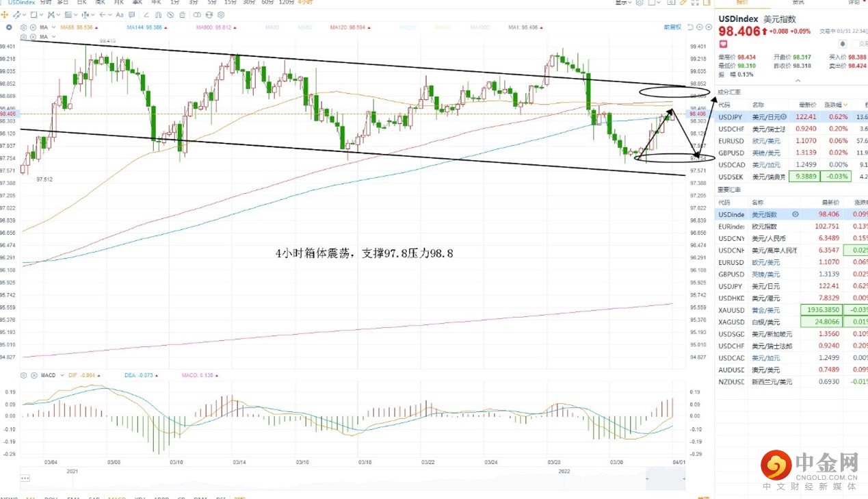Image resolution: width=868 pixels, height=499 pixels.
Task: Select EURindex 欧元指数 row
Action: tap(791, 227)
